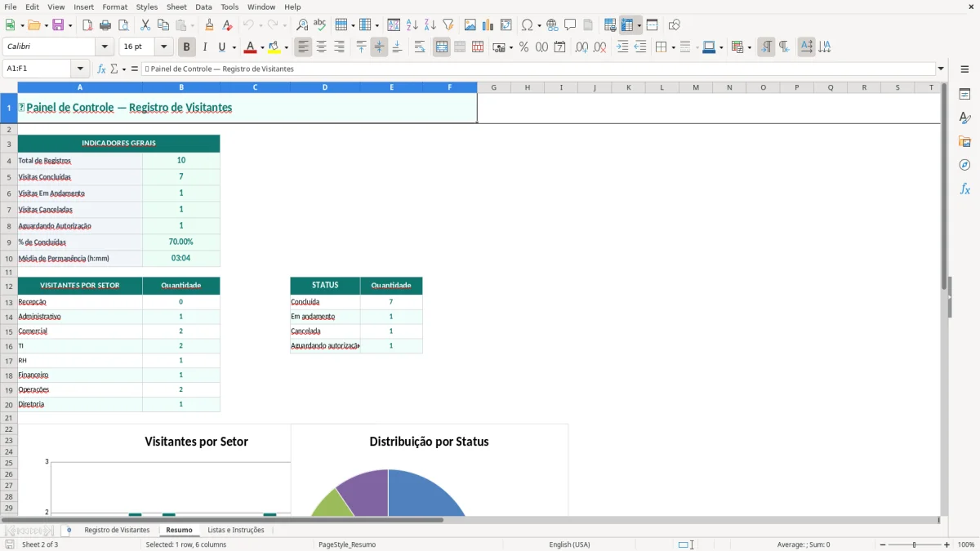The height and width of the screenshot is (551, 980).
Task: Toggle Align Left
Action: click(304, 47)
